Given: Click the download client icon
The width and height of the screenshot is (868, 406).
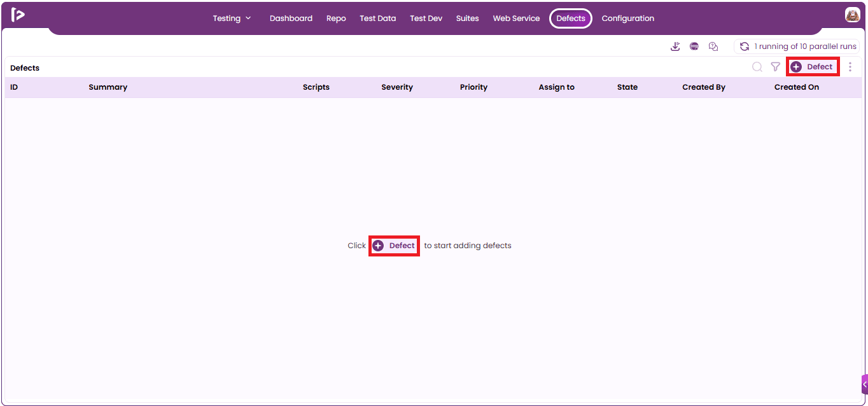Looking at the screenshot, I should pyautogui.click(x=676, y=46).
